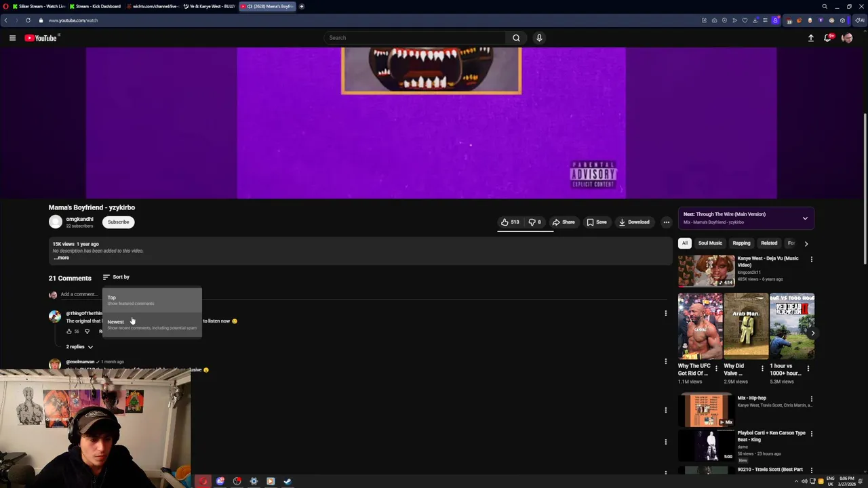Viewport: 868px width, 488px height.
Task: Open options menu for @coolmanvan comment
Action: tap(665, 361)
